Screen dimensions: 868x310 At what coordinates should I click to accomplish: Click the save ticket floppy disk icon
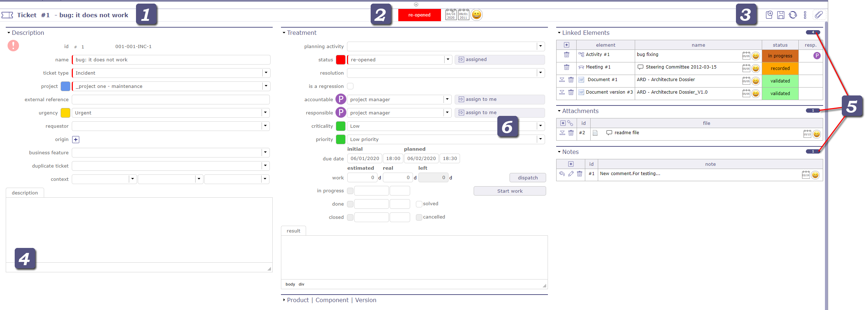tap(781, 15)
